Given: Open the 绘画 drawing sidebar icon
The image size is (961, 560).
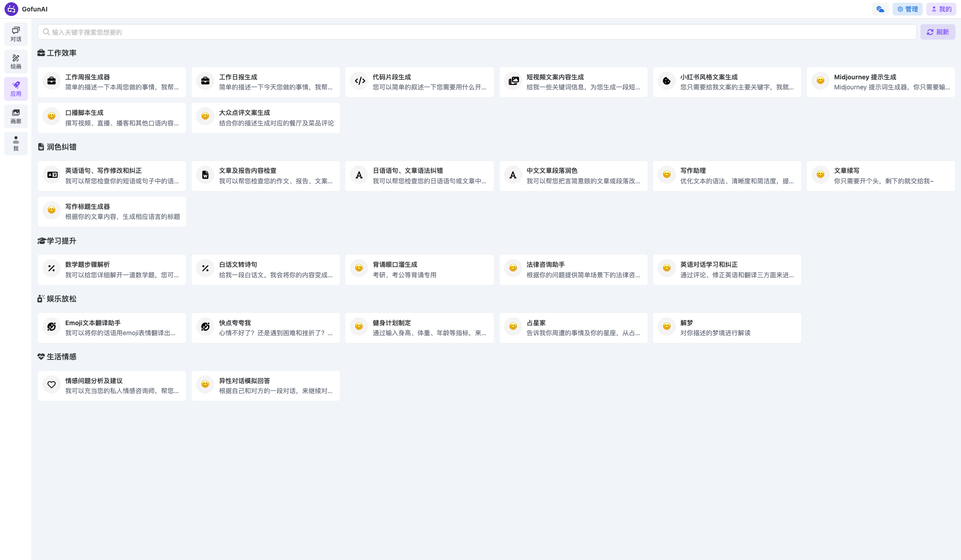Looking at the screenshot, I should point(16,61).
